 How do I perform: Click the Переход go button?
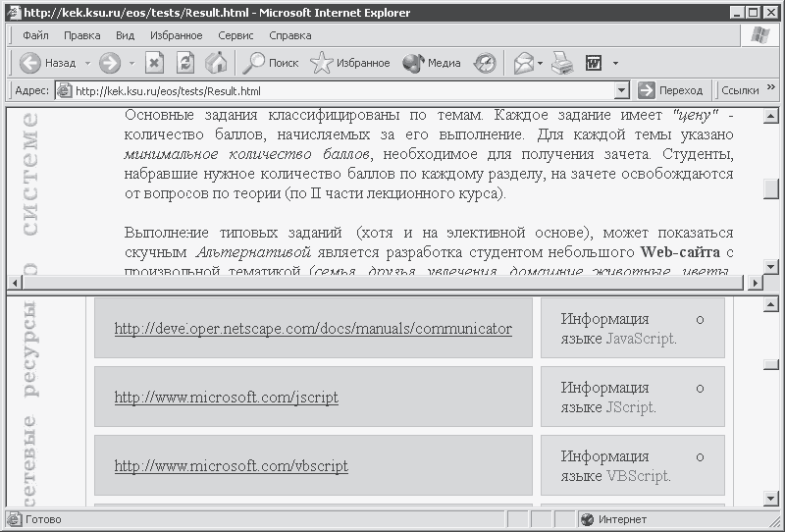coord(670,90)
